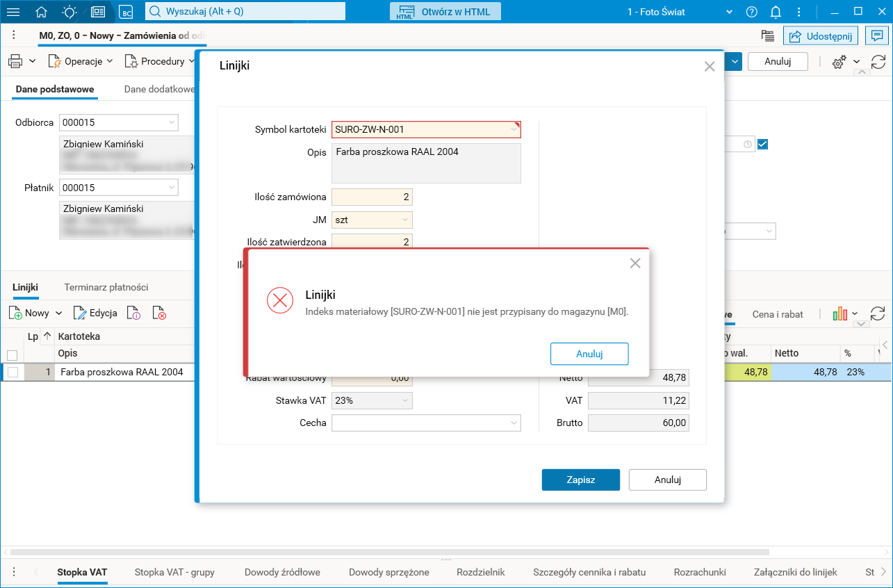Open the three-dot menu beside the document tab

tap(14, 35)
